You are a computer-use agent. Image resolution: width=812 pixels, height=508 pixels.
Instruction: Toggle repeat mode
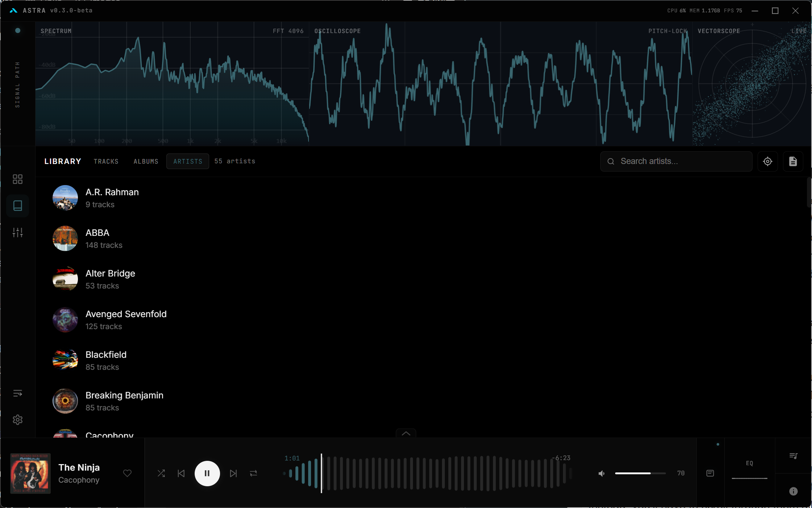pos(253,473)
